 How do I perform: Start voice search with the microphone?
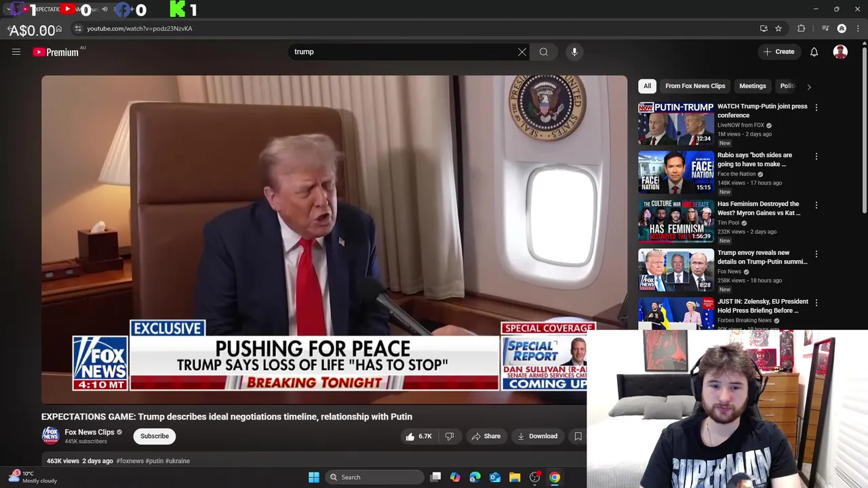coord(574,52)
